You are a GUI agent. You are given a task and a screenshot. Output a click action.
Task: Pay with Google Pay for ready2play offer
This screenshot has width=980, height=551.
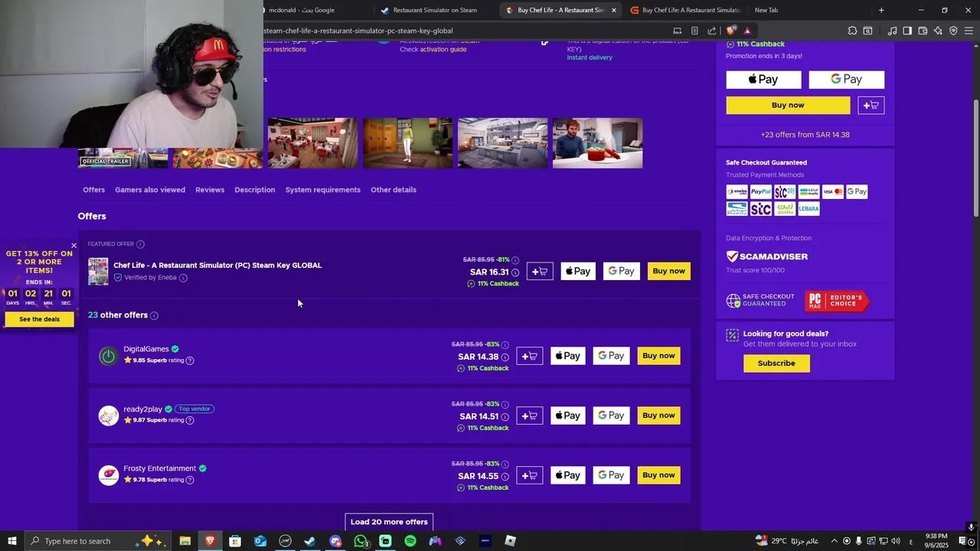point(611,416)
